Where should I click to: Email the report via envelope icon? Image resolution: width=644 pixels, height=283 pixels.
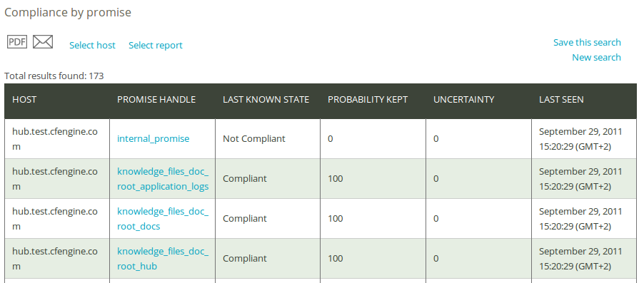[43, 42]
